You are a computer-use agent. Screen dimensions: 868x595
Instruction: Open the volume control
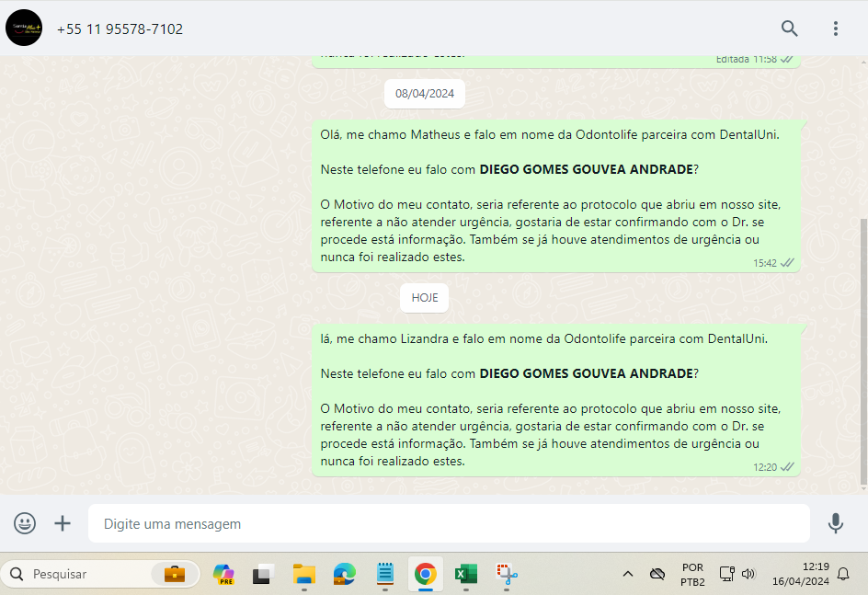(x=748, y=574)
